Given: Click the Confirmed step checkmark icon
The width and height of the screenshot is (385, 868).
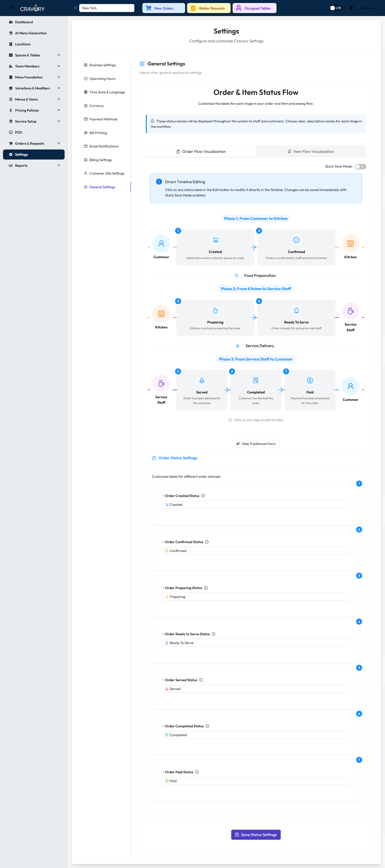Looking at the screenshot, I should [296, 240].
